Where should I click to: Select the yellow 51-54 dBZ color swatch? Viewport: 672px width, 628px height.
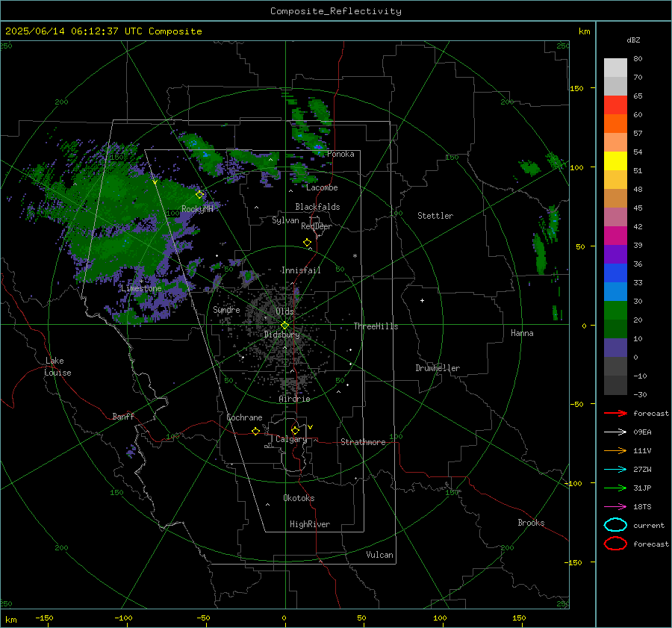tap(615, 161)
